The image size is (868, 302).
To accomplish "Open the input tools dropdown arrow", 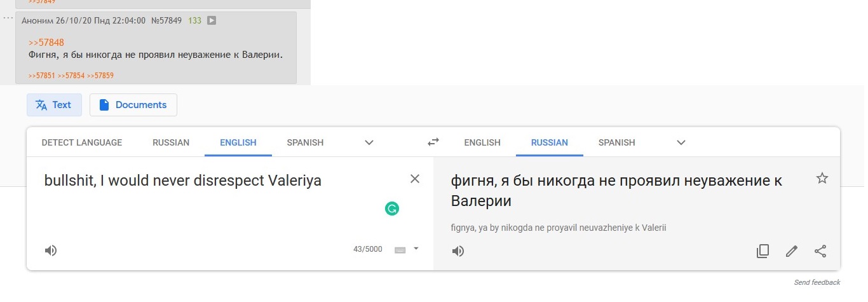I will 416,249.
